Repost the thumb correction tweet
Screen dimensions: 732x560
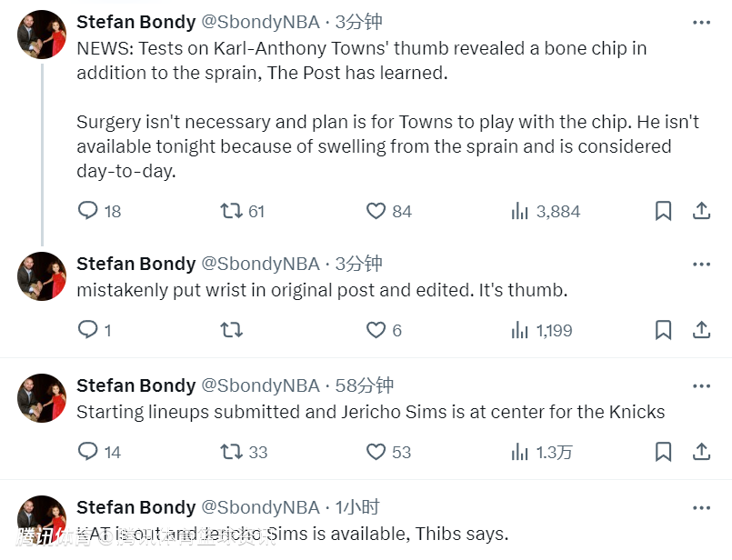[x=232, y=330]
